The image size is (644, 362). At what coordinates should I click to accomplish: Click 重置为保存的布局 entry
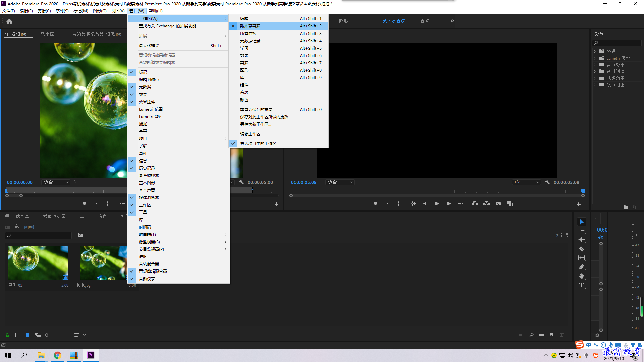pos(278,109)
